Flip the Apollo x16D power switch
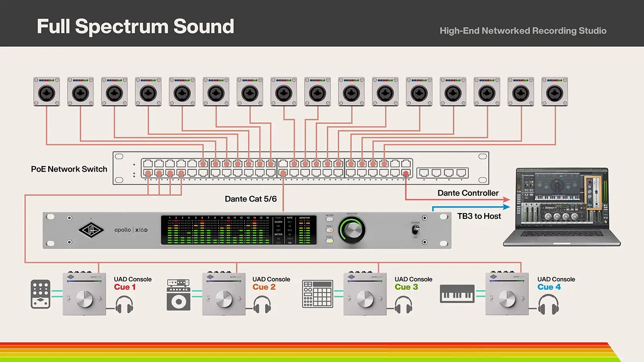This screenshot has height=362, width=644. coord(415,230)
